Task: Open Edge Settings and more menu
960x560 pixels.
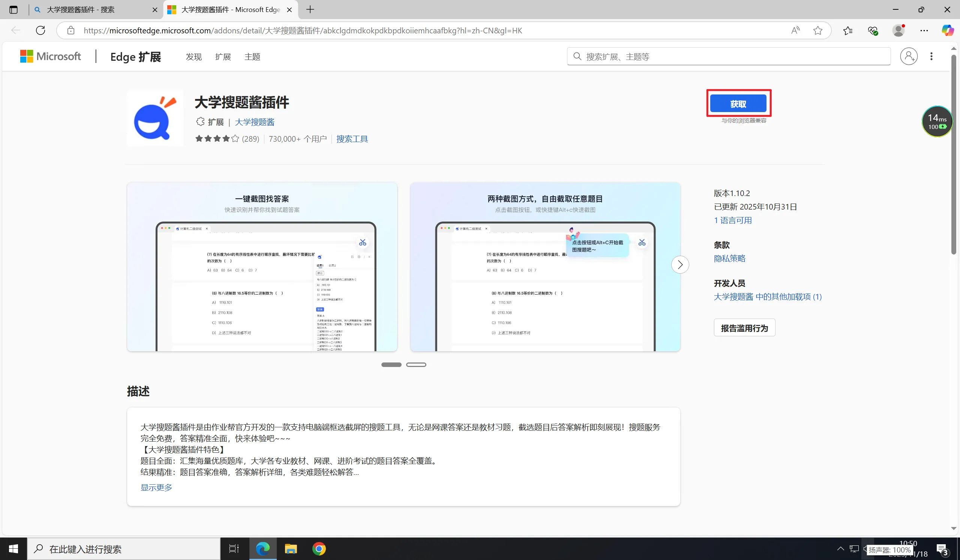Action: click(x=924, y=30)
